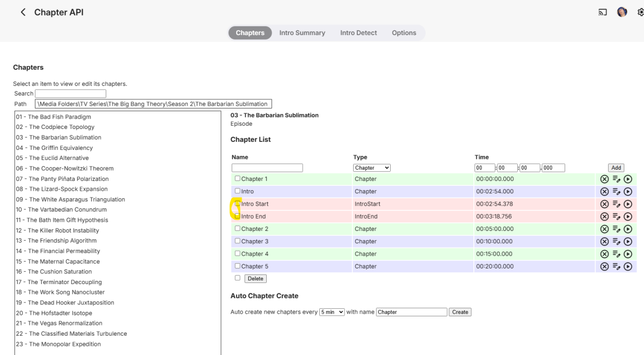Switch to the Intro Detect tab
This screenshot has width=644, height=355.
click(x=358, y=33)
